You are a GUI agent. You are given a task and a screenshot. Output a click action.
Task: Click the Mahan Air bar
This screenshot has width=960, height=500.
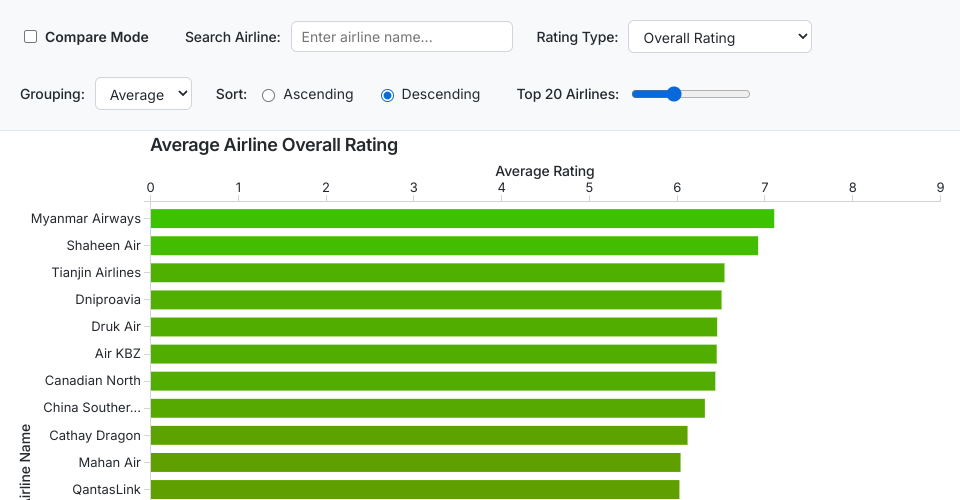point(415,461)
